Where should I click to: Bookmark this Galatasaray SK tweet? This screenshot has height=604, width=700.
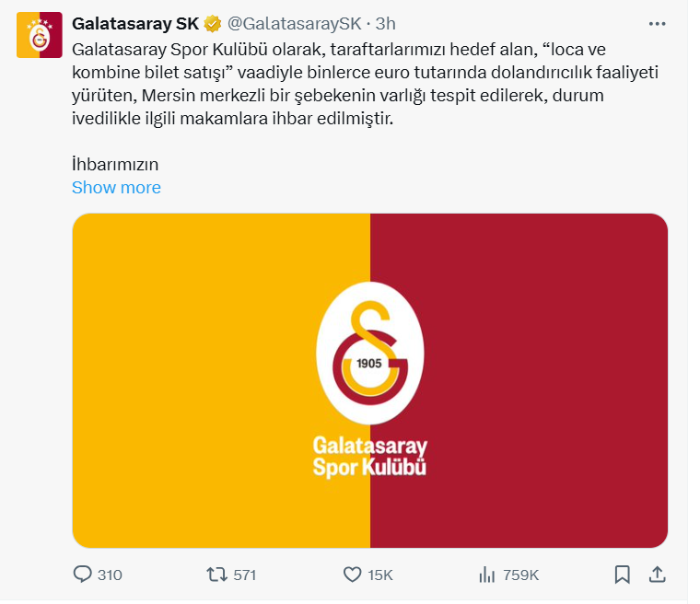622,575
